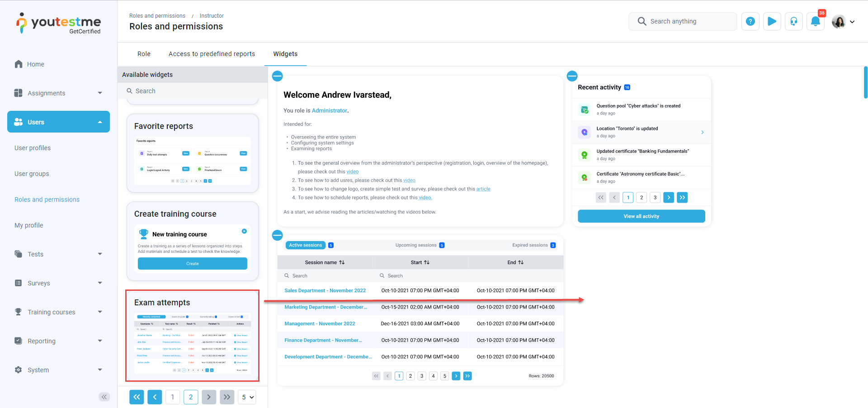Open the article link on changing logo

(483, 189)
